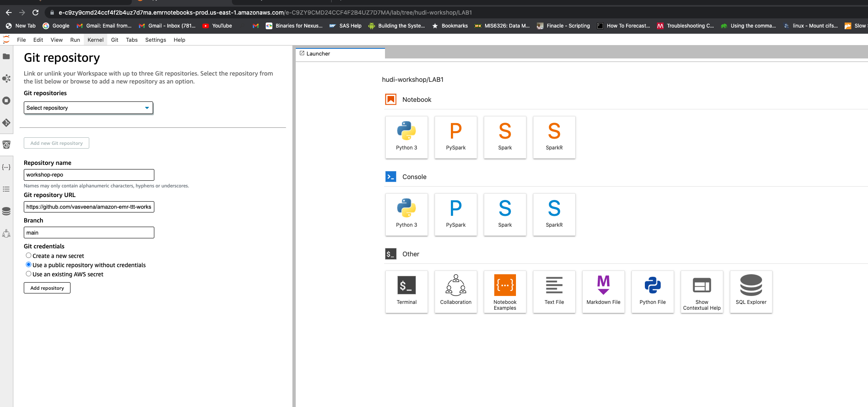
Task: Expand the Select repository dropdown
Action: click(88, 108)
